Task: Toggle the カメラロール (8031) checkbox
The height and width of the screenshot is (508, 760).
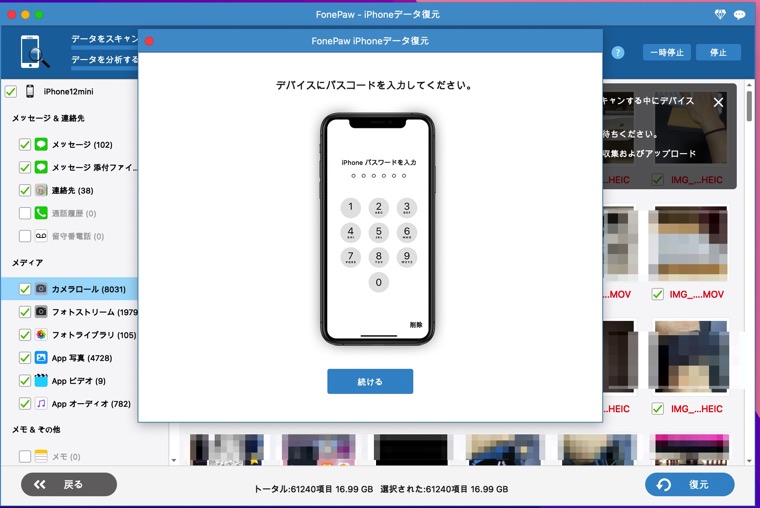Action: click(25, 289)
